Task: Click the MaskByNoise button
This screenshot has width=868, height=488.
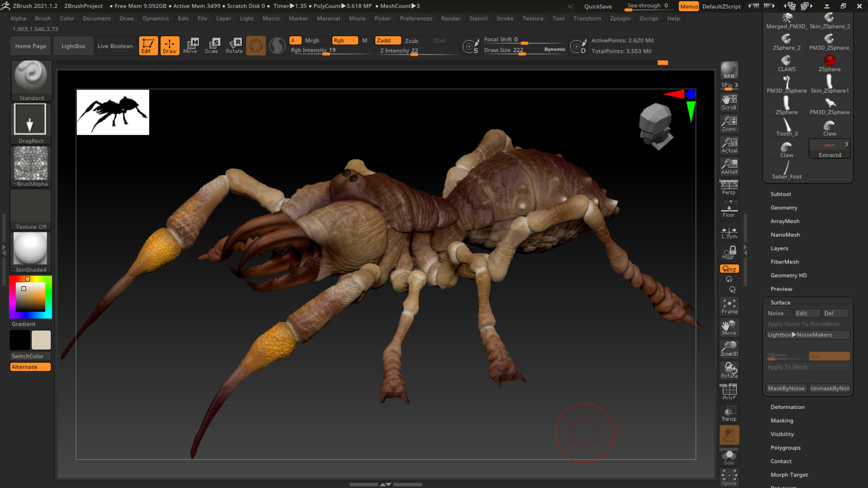Action: [x=786, y=388]
